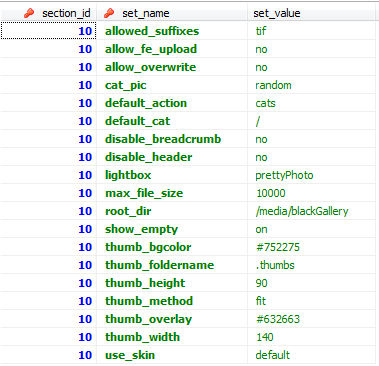Select the use_skin cell
This screenshot has height=366, width=379.
[172, 355]
